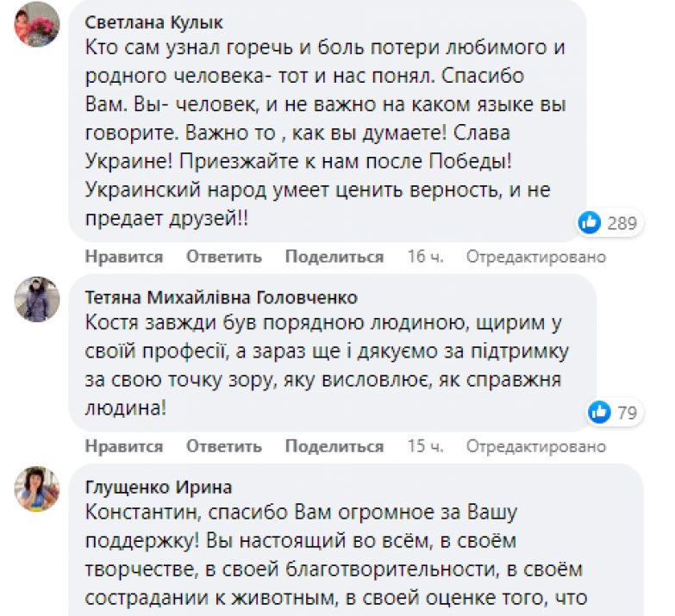Click the like icon showing 289 reactions
The height and width of the screenshot is (616, 675).
(x=590, y=223)
